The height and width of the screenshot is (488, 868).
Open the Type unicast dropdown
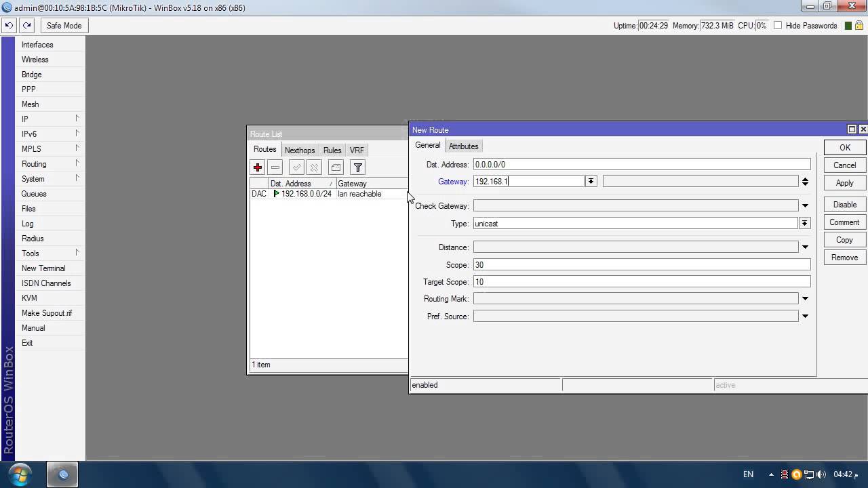click(804, 223)
